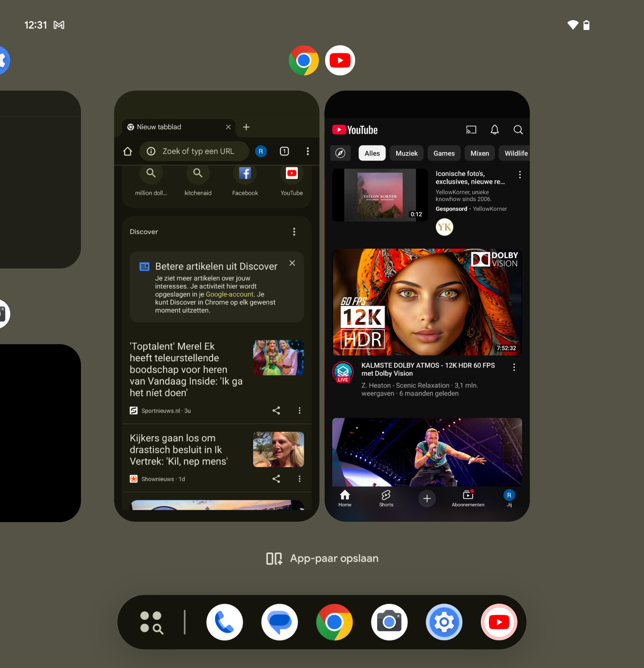Share the Shownieuws article
Screen dimensions: 644x668
point(276,479)
